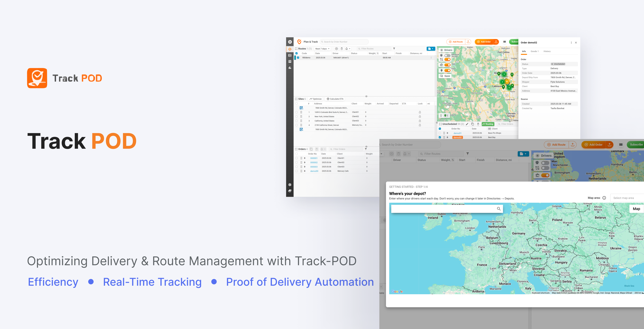Click upload icon beside upper Add Order
Image resolution: width=644 pixels, height=329 pixels.
[x=496, y=42]
